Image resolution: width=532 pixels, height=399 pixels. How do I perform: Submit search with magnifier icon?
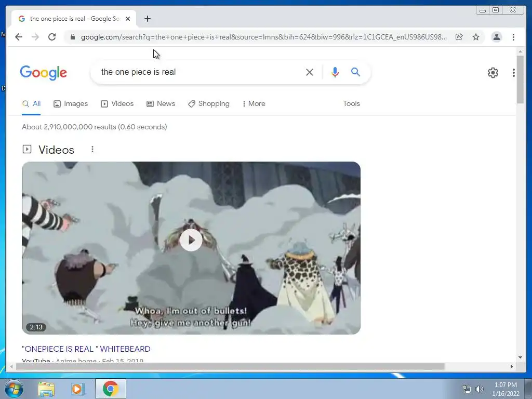(x=355, y=72)
